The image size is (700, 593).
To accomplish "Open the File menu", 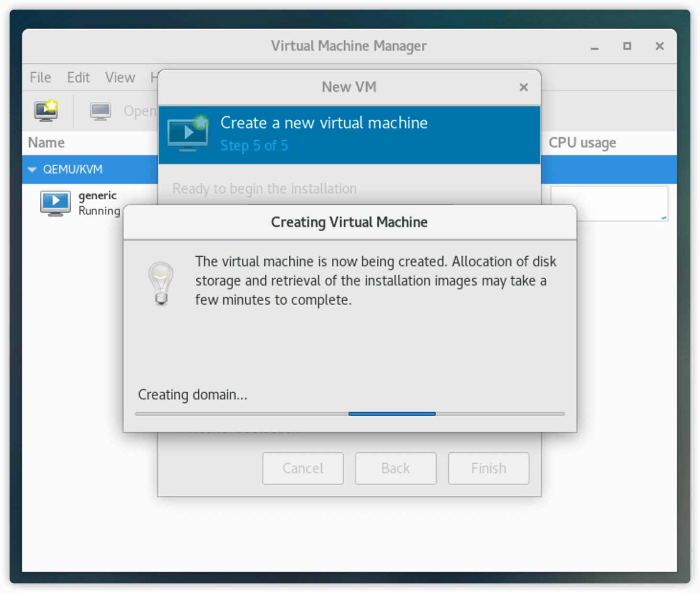I will tap(40, 77).
